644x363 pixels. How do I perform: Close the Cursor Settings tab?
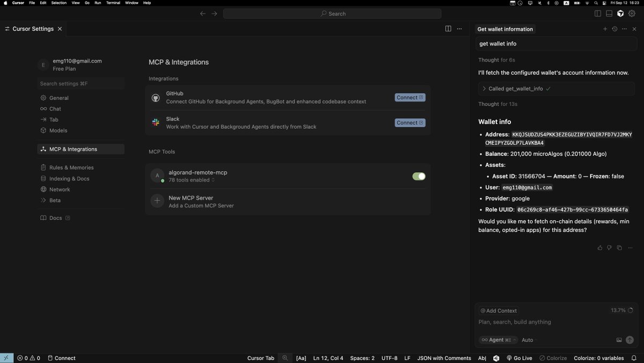[x=60, y=29]
